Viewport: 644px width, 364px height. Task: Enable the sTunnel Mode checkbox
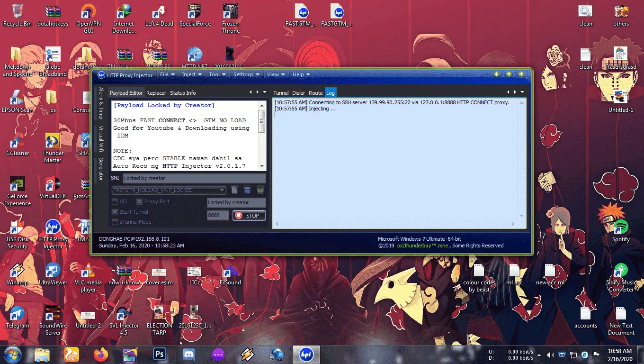115,222
